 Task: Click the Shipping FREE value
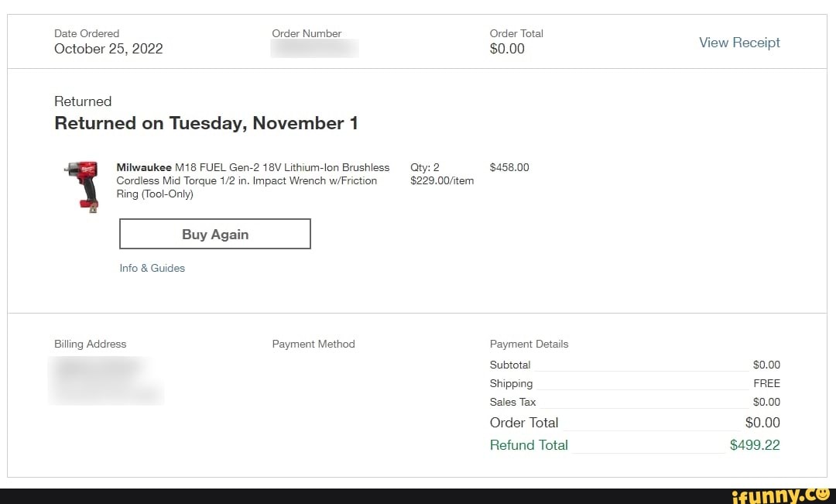766,383
